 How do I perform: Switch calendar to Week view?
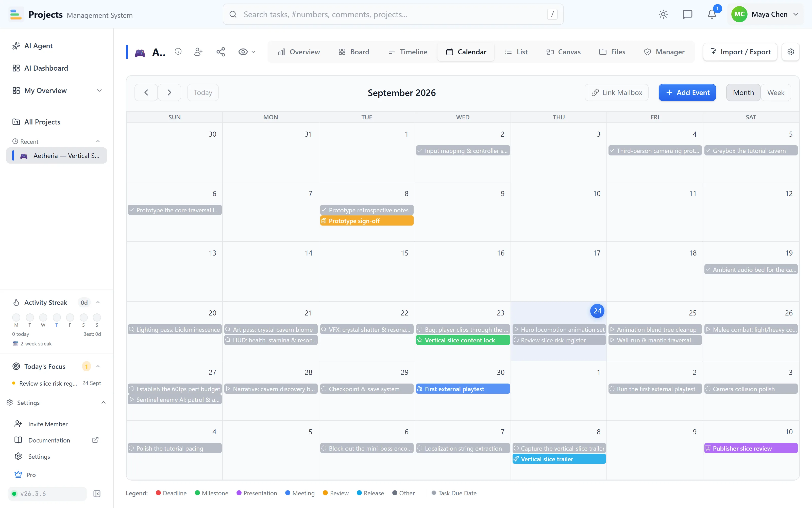[x=776, y=92]
